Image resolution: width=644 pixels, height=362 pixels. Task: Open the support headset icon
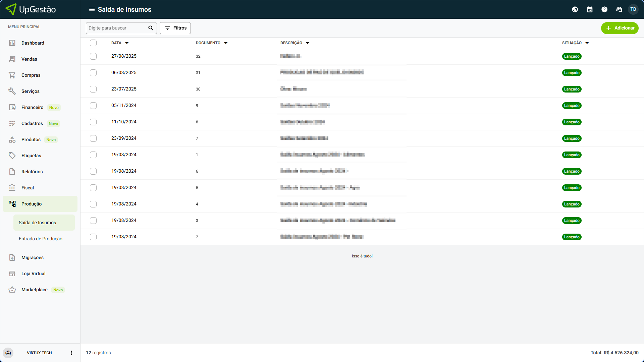[619, 9]
